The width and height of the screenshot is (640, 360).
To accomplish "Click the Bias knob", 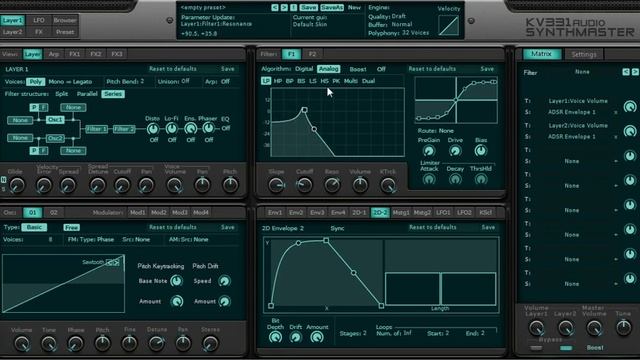I will coord(481,151).
